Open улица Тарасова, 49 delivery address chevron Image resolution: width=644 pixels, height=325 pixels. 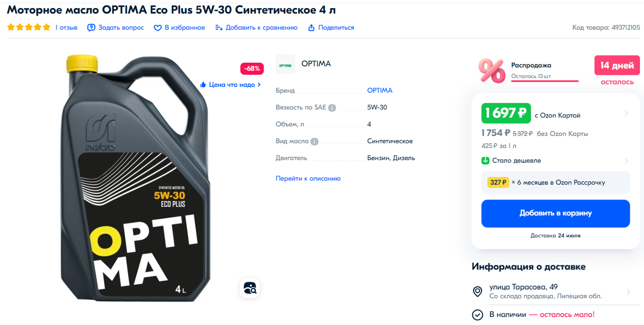[628, 292]
